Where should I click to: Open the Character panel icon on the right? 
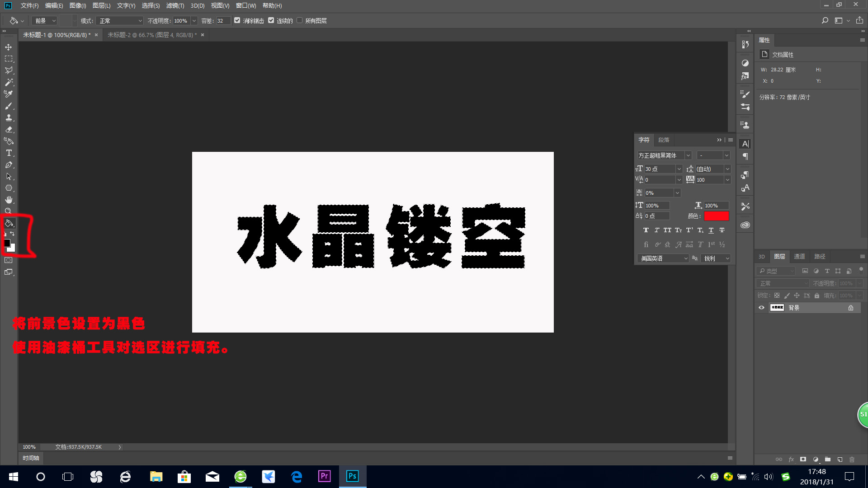point(745,143)
